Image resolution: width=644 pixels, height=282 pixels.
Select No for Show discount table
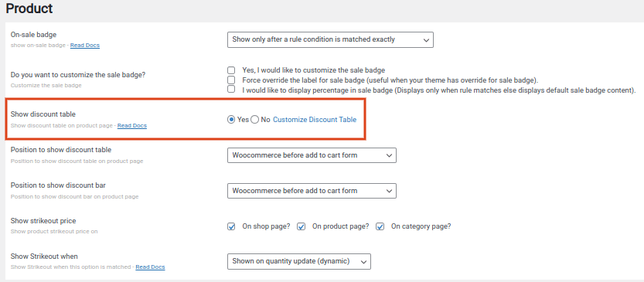click(254, 120)
